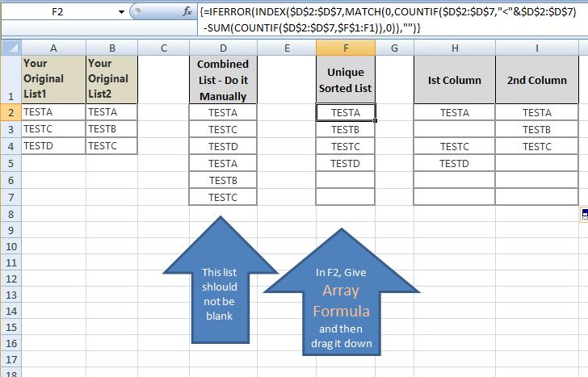Select row 15 header

click(11, 327)
